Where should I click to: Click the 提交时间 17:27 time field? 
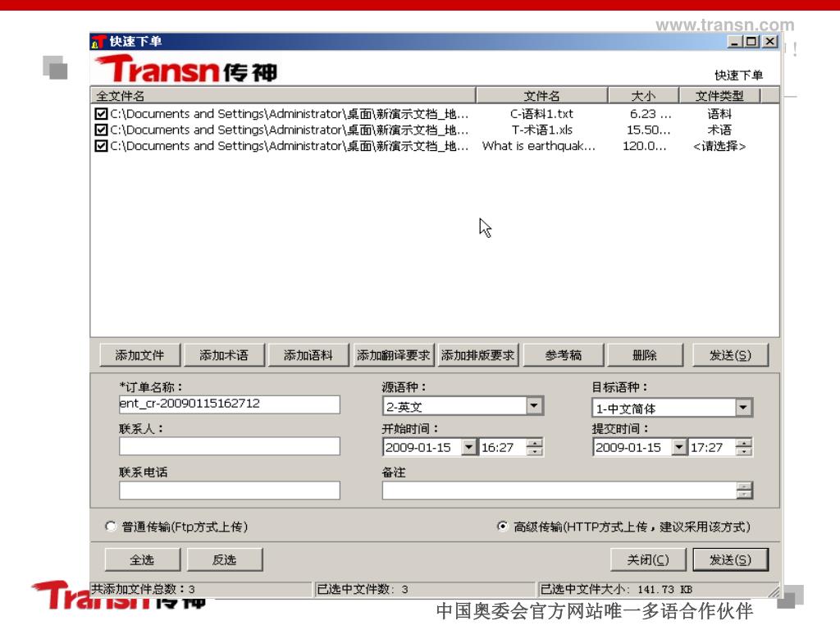pyautogui.click(x=712, y=447)
